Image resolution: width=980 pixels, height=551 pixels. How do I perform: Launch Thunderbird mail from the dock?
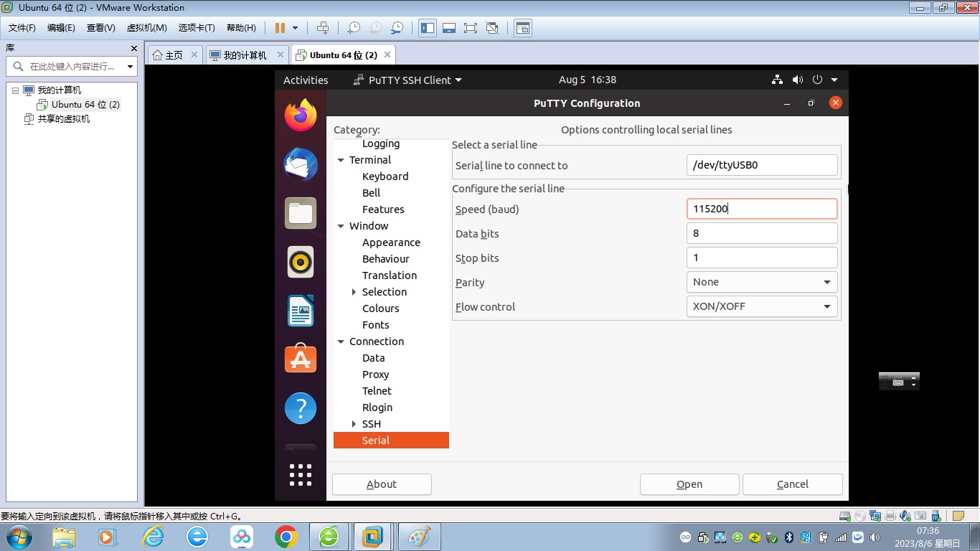click(301, 164)
